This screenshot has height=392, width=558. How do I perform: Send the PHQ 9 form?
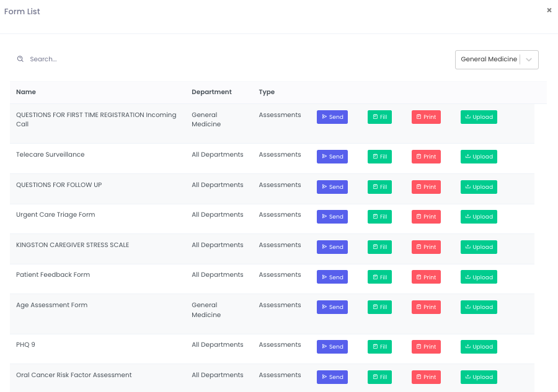point(332,347)
